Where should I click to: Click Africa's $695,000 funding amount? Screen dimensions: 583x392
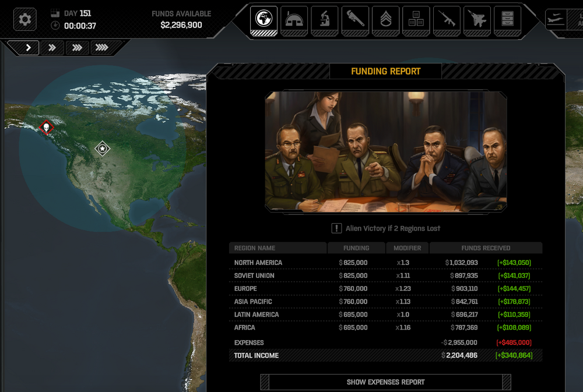click(x=353, y=328)
